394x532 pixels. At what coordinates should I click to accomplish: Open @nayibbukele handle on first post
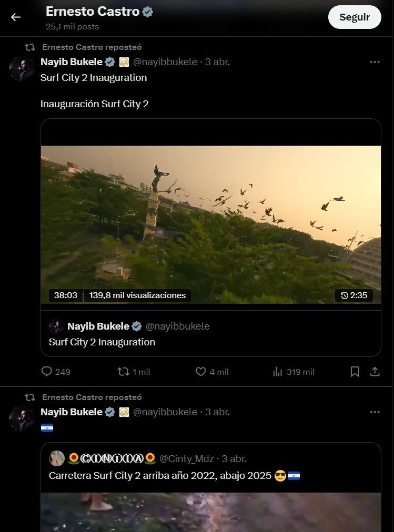click(165, 62)
